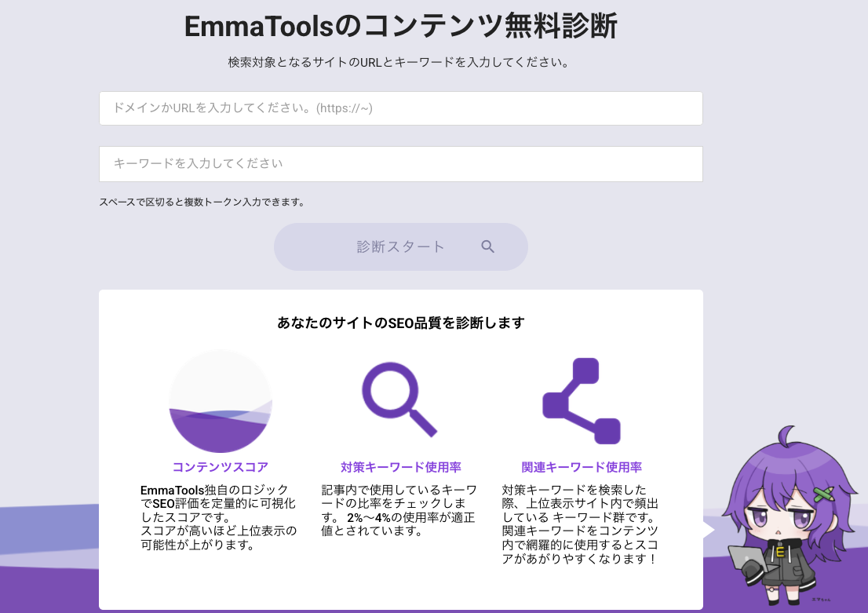868x613 pixels.
Task: Click the space-separated keywords hint text
Action: (x=202, y=202)
